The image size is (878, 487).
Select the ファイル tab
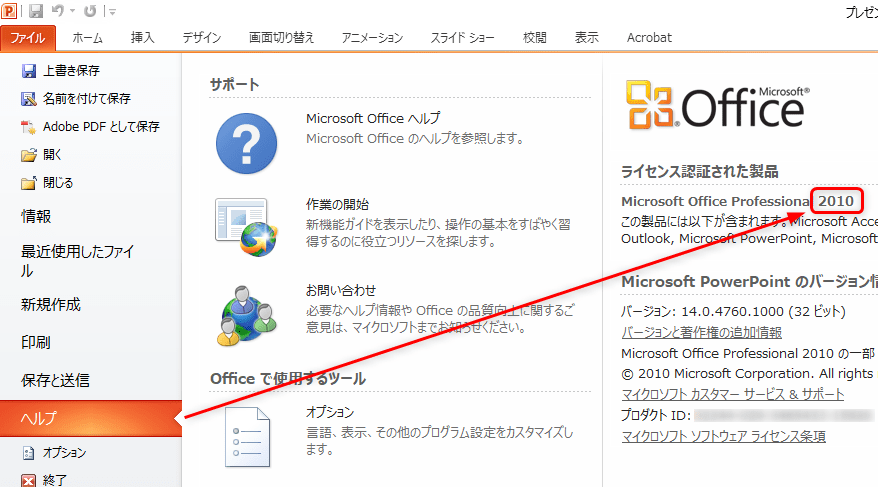(28, 38)
